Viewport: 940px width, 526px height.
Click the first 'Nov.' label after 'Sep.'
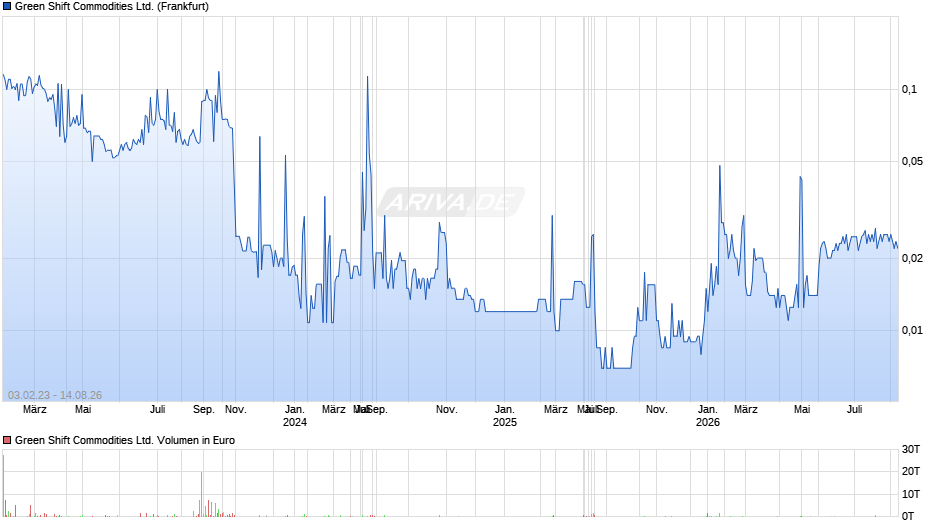[236, 410]
